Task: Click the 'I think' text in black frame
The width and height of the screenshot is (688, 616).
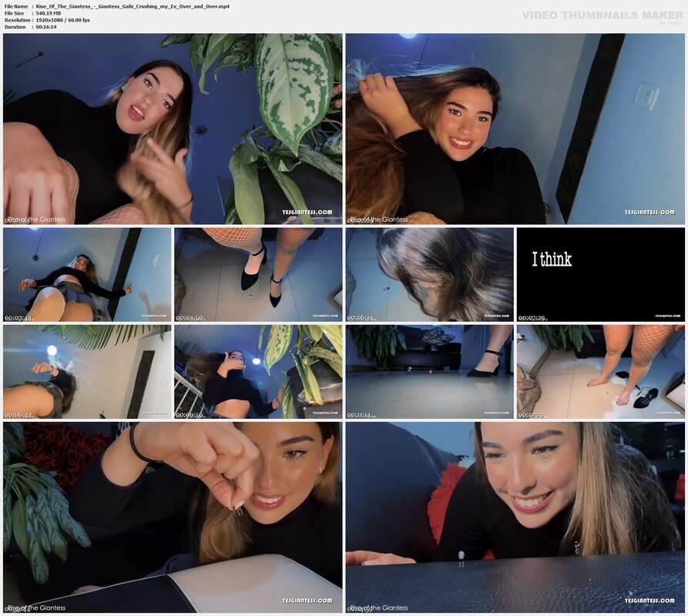Action: point(552,259)
